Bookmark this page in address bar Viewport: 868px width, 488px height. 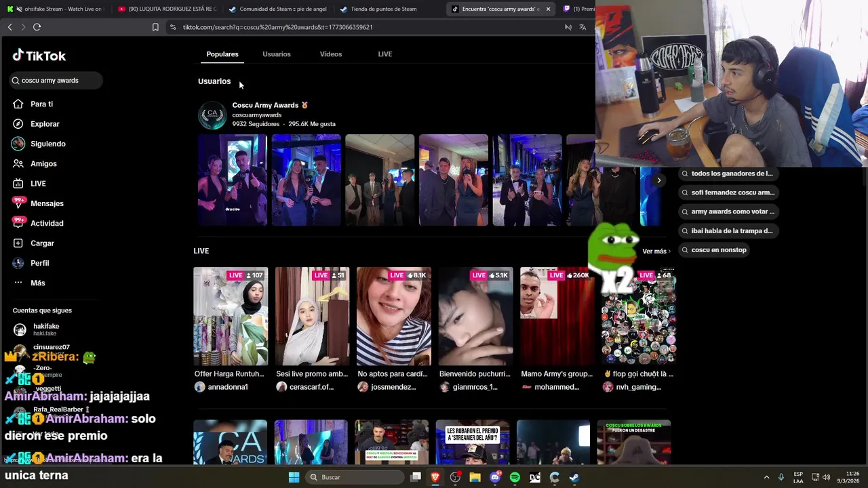(x=155, y=27)
